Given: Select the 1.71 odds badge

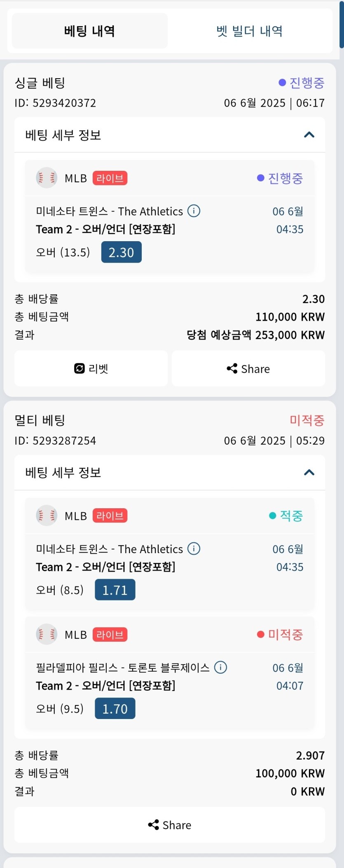Looking at the screenshot, I should click(115, 590).
